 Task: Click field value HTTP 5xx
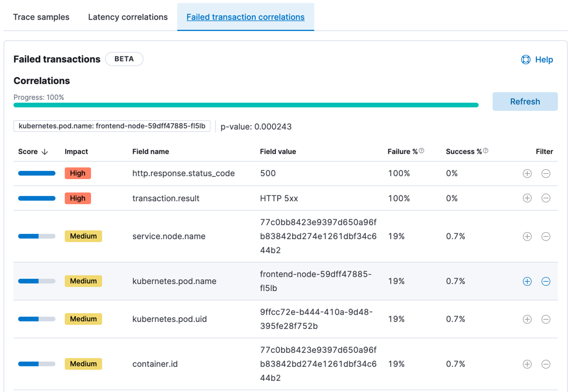279,198
